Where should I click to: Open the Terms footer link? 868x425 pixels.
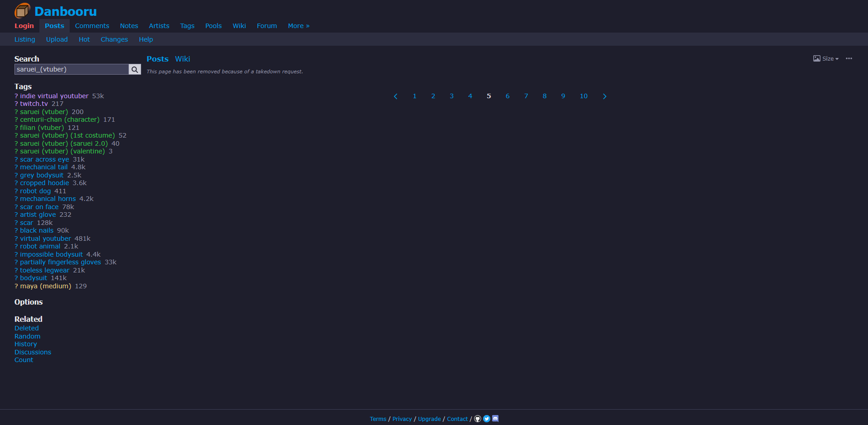(378, 419)
